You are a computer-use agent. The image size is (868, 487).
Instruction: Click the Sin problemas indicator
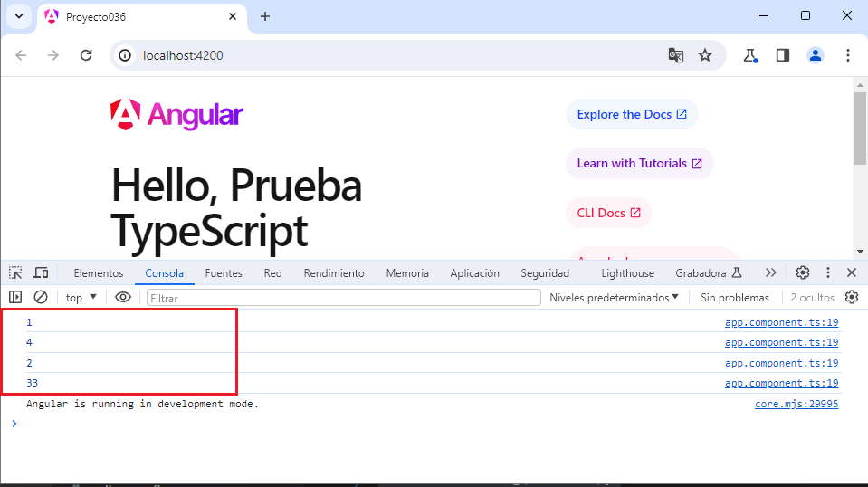click(735, 298)
